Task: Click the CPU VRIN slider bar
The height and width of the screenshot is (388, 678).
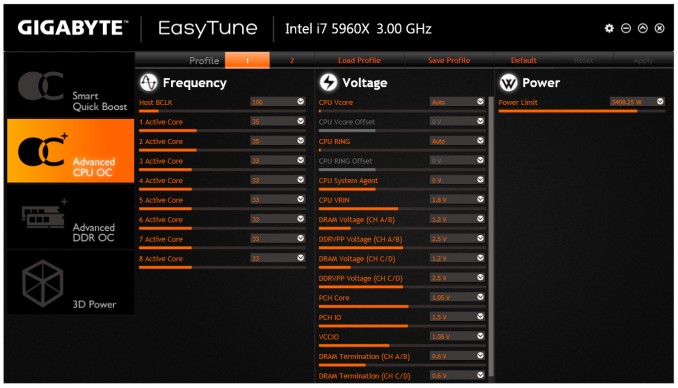Action: click(402, 209)
